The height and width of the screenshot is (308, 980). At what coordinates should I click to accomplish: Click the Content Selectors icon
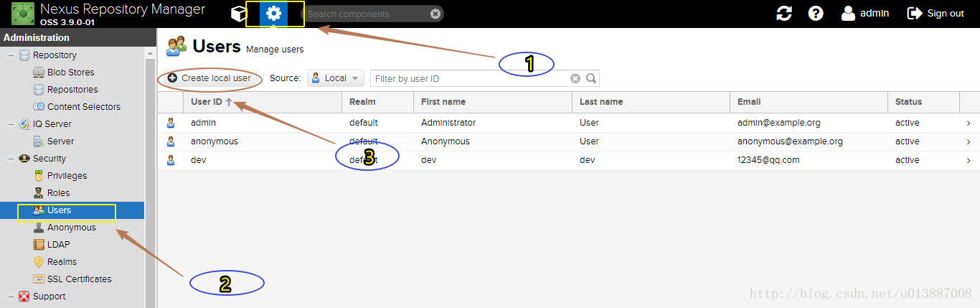[39, 107]
